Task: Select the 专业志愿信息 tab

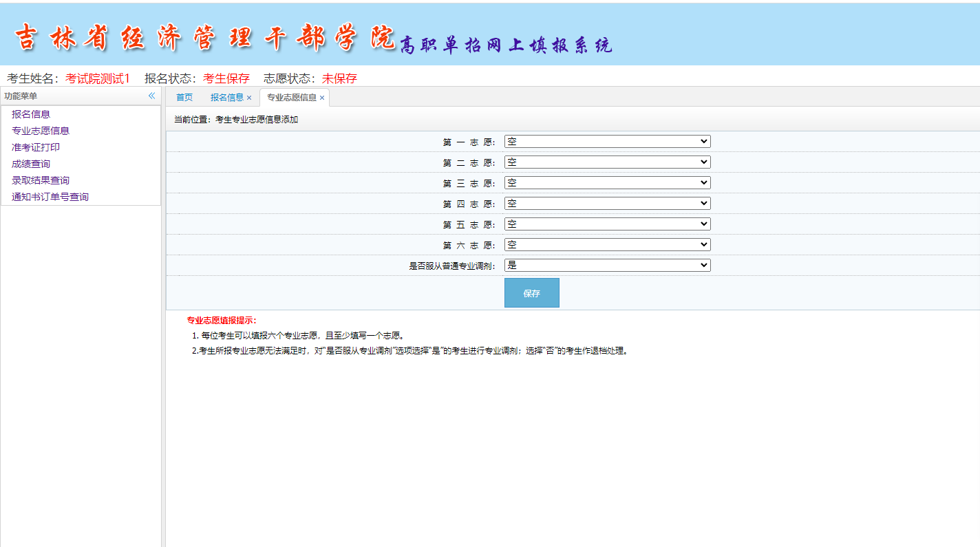Action: [292, 97]
